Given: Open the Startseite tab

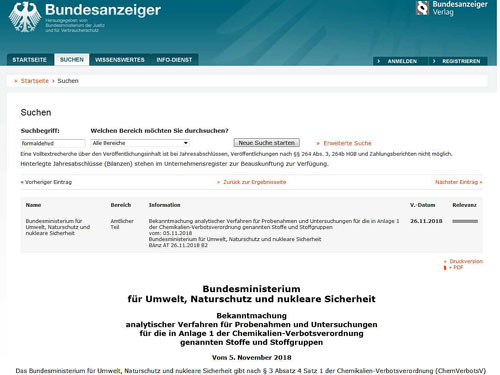Looking at the screenshot, I should coord(30,60).
